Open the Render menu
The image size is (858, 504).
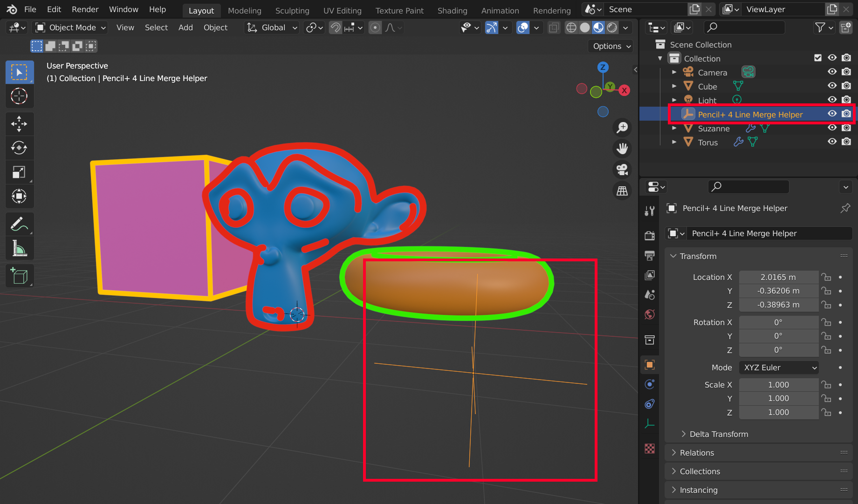click(x=85, y=9)
